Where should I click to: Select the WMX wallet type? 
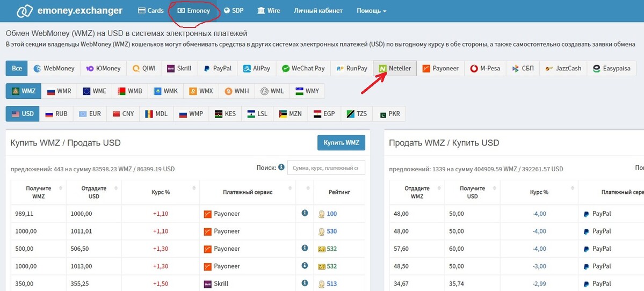[201, 91]
